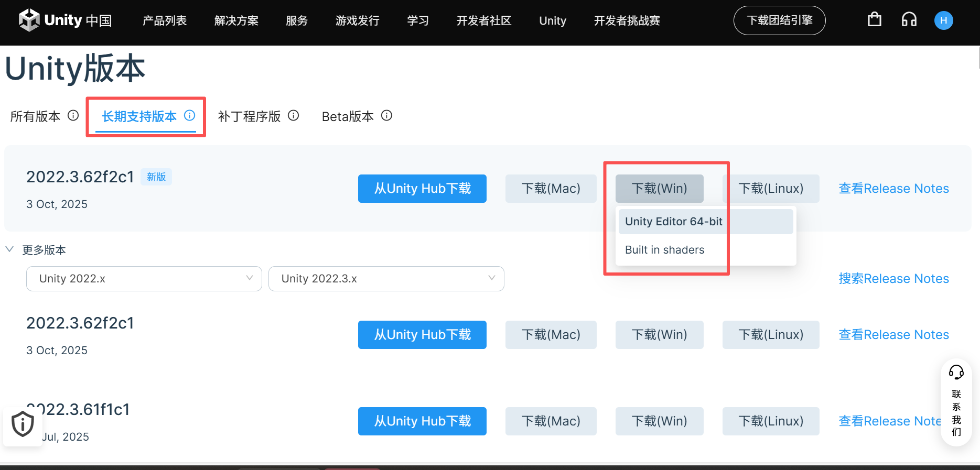The width and height of the screenshot is (980, 470).
Task: Click info icon next to 所有版本
Action: click(73, 115)
